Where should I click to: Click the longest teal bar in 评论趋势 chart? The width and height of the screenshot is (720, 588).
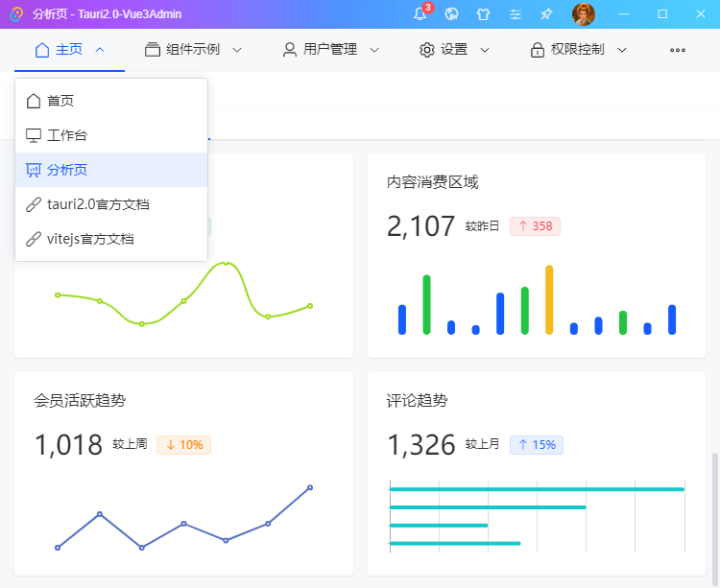[x=537, y=489]
